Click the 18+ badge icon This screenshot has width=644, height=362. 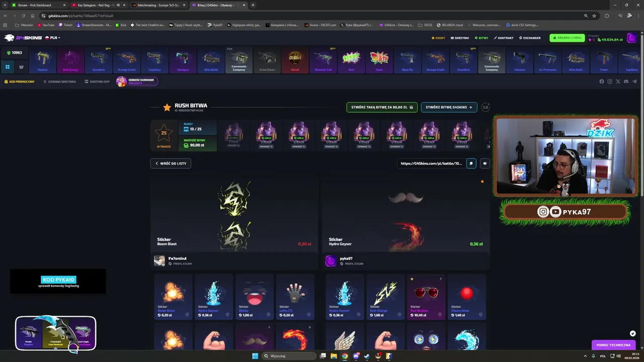[486, 107]
